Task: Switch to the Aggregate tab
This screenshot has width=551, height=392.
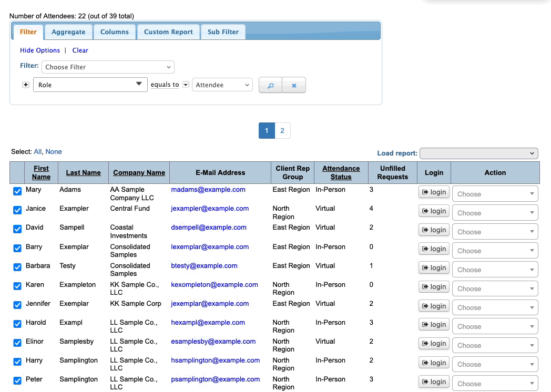Action: 68,32
